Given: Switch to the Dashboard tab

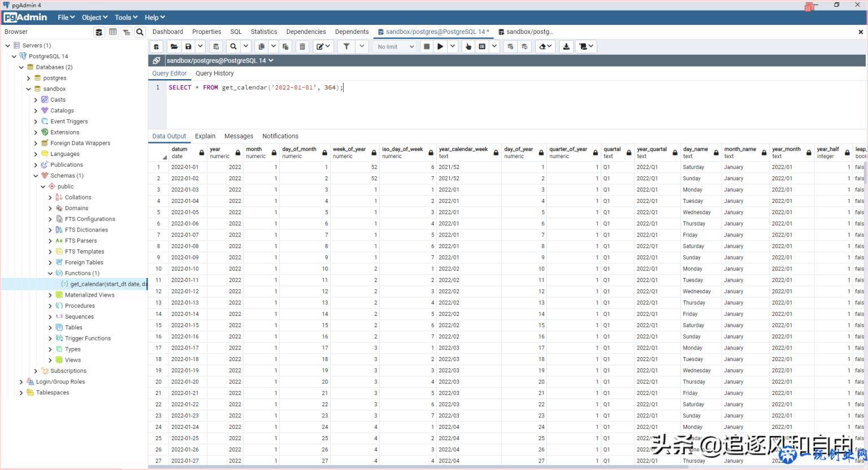Looking at the screenshot, I should tap(168, 32).
